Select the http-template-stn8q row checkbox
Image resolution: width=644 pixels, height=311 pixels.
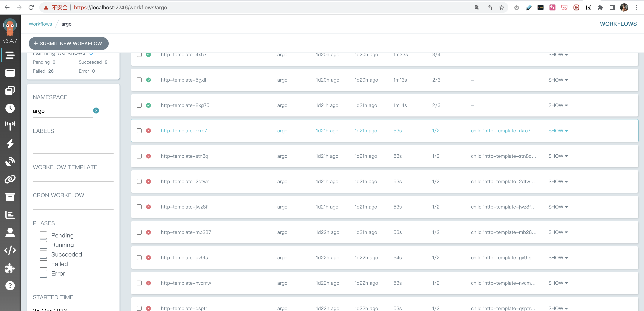click(x=139, y=156)
